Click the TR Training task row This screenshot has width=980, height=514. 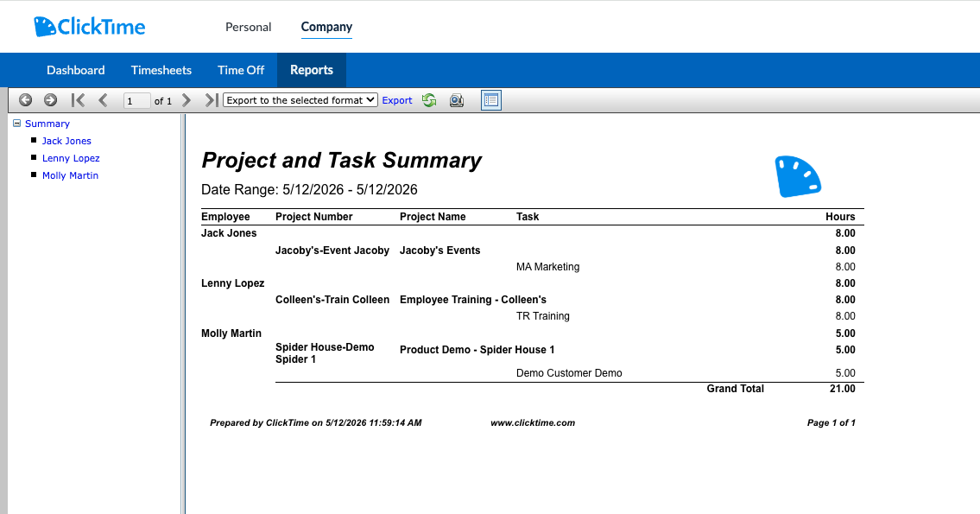542,316
